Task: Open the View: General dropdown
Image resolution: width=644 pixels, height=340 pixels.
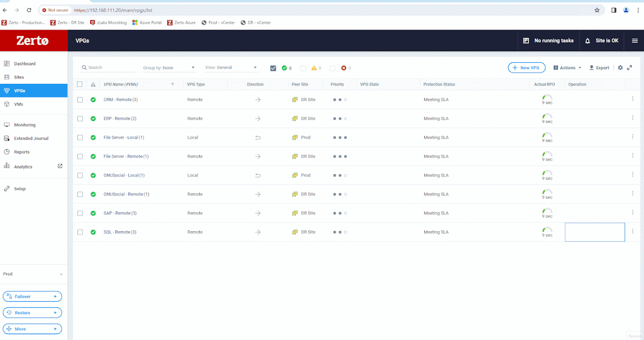Action: tap(231, 68)
